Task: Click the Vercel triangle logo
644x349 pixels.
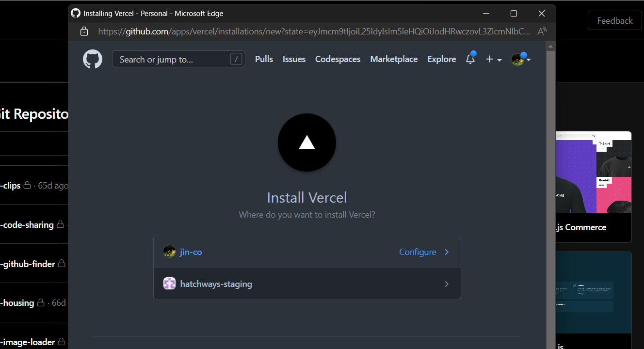Action: tap(307, 143)
